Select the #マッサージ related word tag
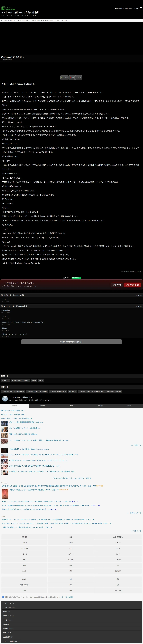 point(16,380)
